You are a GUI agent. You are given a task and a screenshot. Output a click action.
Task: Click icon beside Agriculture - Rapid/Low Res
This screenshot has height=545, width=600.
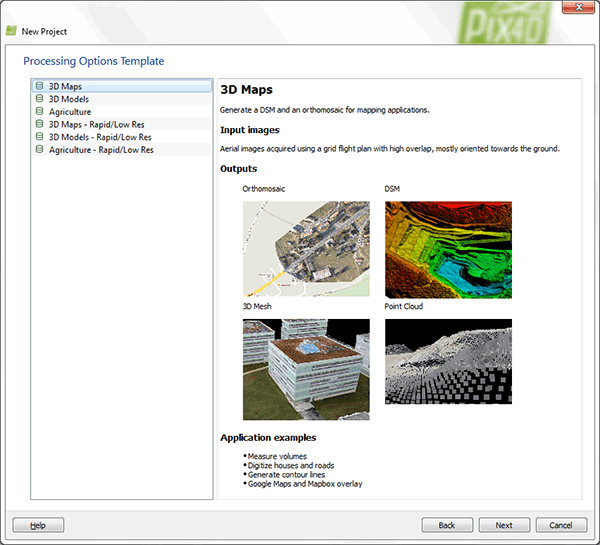click(x=40, y=149)
